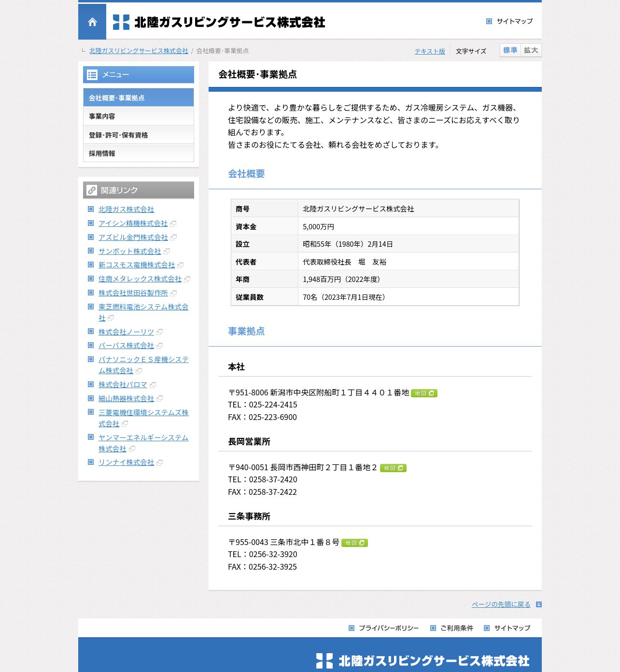Open 細山熱器株式会社 related link
The width and height of the screenshot is (620, 672).
click(126, 399)
